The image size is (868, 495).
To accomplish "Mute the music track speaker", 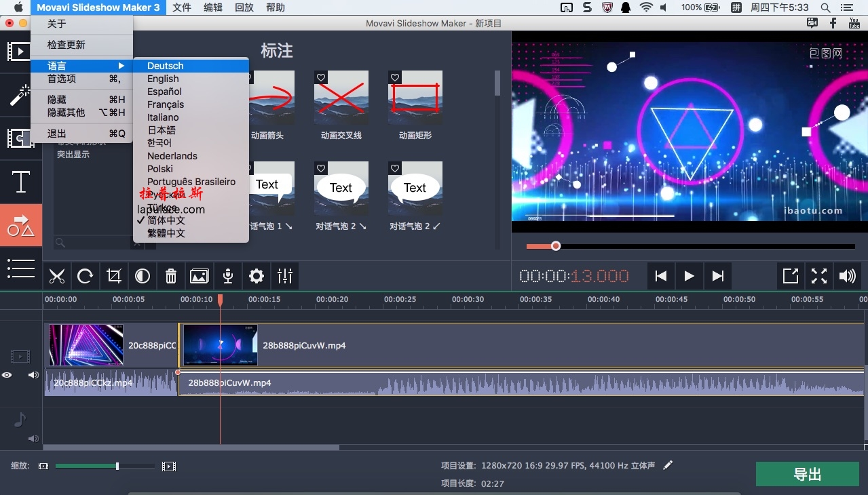I will tap(33, 439).
